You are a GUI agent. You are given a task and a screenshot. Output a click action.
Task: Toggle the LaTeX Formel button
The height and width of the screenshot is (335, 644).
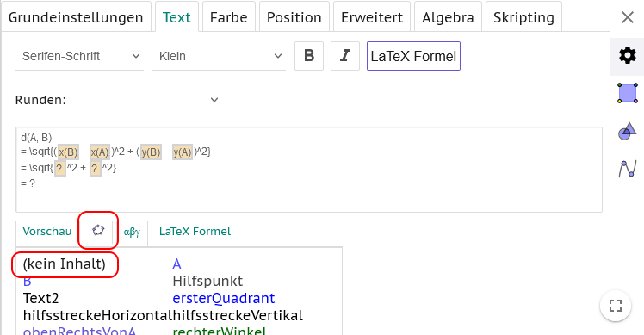[413, 56]
